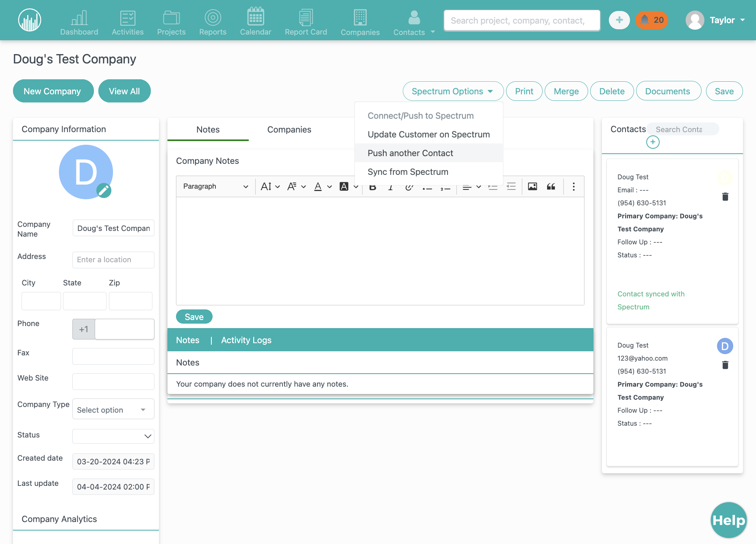Insert image in the notes editor
The height and width of the screenshot is (544, 756).
point(532,186)
